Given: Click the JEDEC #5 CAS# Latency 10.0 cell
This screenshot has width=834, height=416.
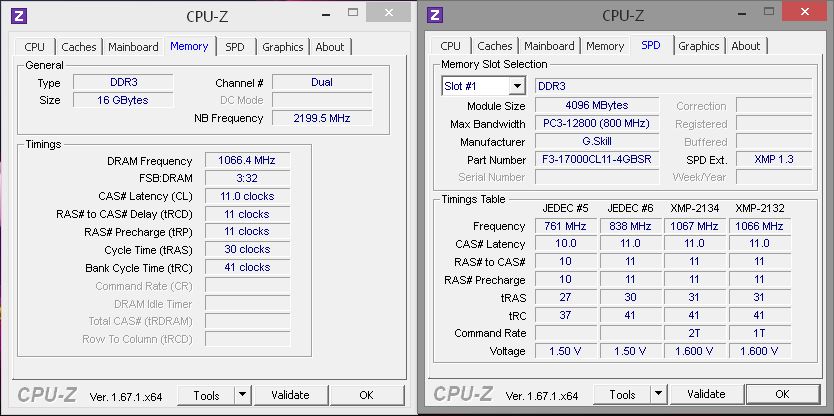Looking at the screenshot, I should point(565,244).
